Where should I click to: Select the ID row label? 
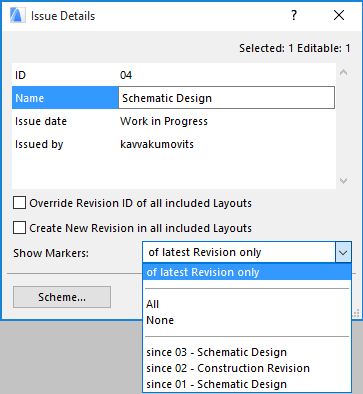pyautogui.click(x=20, y=75)
